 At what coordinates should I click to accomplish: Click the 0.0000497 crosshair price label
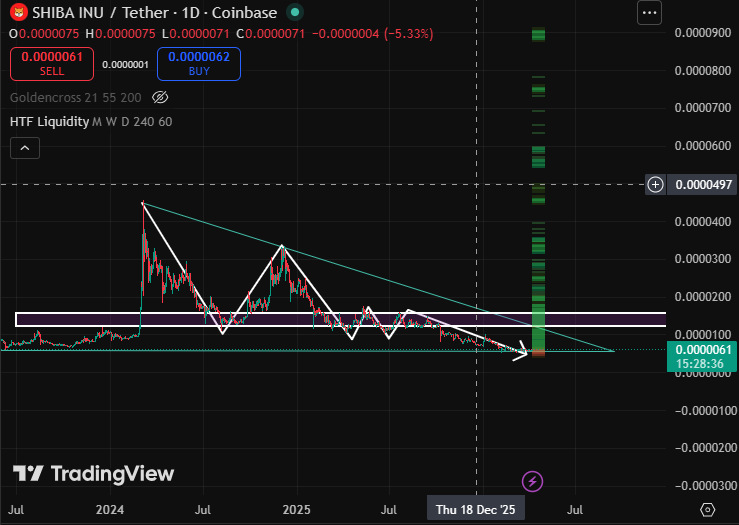pos(703,185)
